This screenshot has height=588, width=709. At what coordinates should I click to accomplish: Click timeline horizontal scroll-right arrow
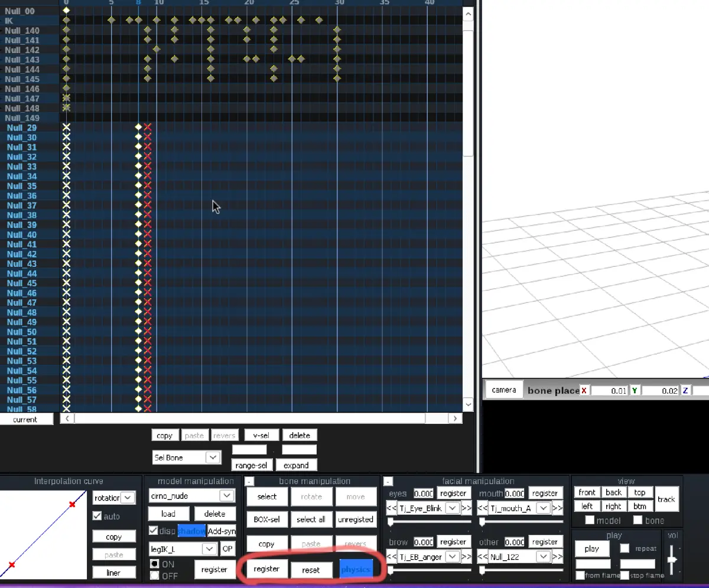pyautogui.click(x=455, y=419)
